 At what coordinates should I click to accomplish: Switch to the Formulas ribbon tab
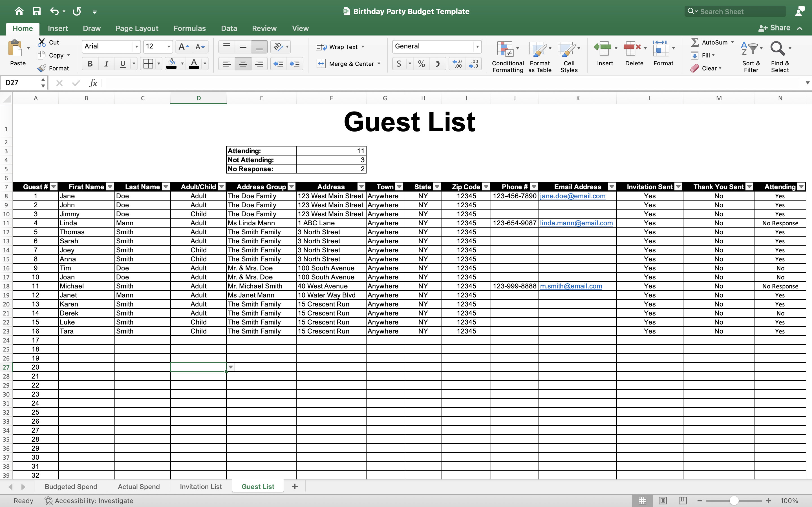pos(189,28)
